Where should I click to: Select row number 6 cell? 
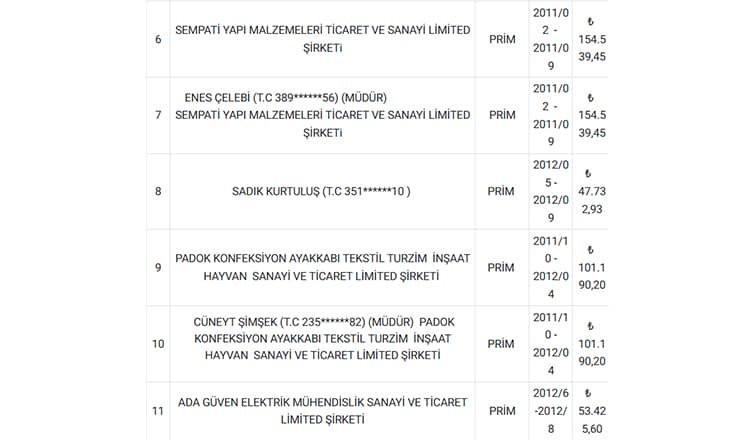[x=158, y=39]
